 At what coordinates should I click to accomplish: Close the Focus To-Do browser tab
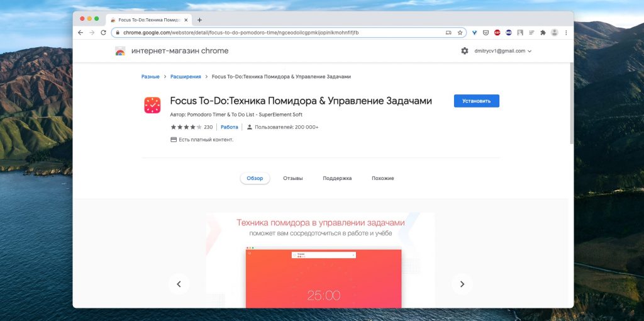[x=186, y=20]
